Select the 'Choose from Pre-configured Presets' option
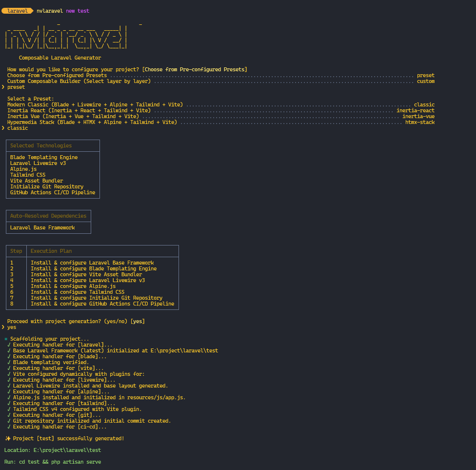The image size is (476, 470). point(221,75)
